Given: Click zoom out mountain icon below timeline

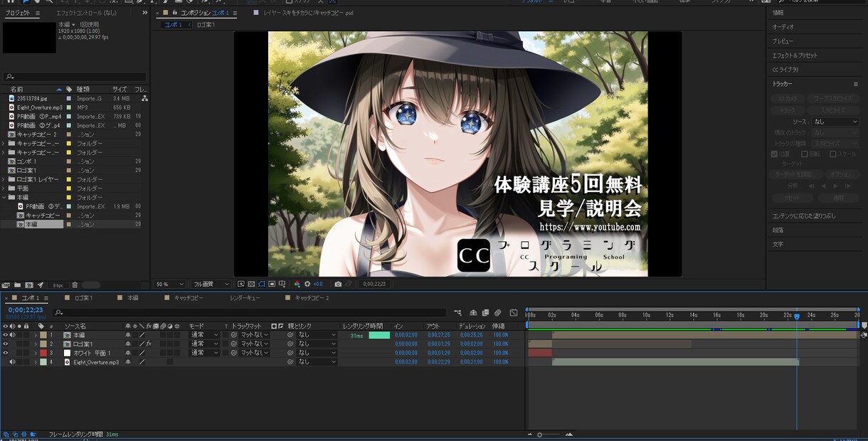Looking at the screenshot, I should click(530, 434).
